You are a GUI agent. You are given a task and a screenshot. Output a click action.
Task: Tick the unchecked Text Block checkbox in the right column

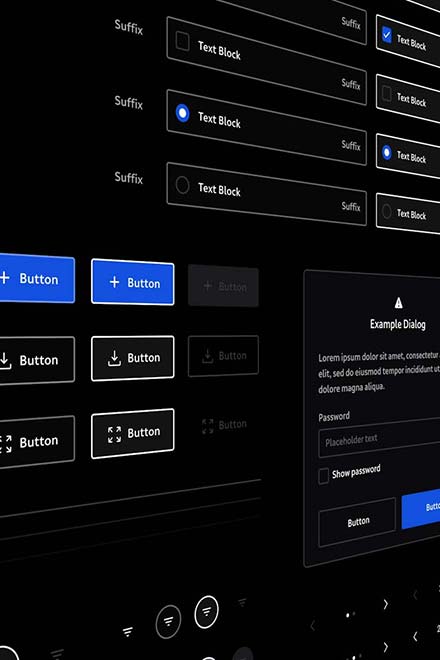387,93
